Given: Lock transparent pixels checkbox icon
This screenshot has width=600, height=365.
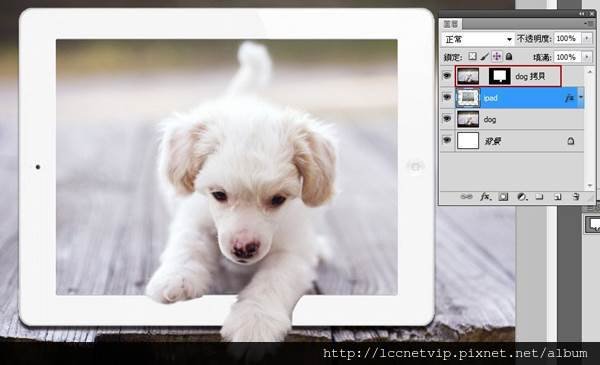Looking at the screenshot, I should (473, 56).
